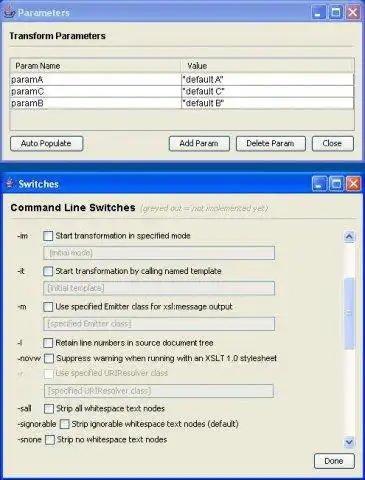
Task: Check Strip ignorable whitespace text nodes (default)
Action: click(64, 424)
